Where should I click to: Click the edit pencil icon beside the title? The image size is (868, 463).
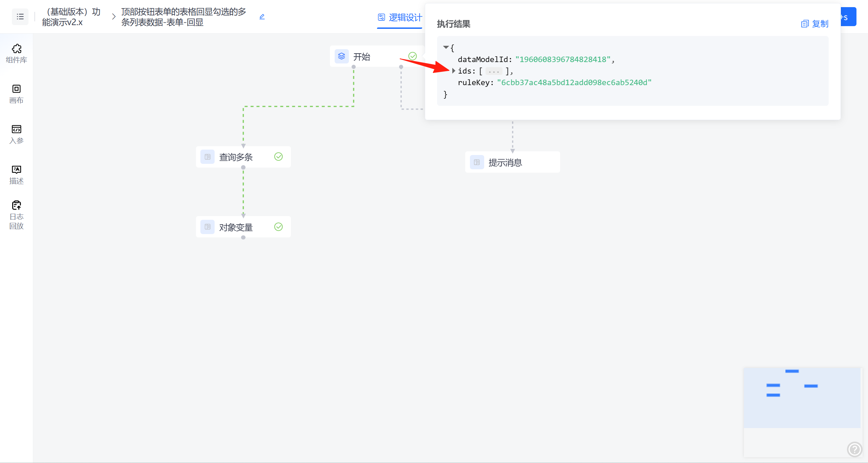(262, 17)
